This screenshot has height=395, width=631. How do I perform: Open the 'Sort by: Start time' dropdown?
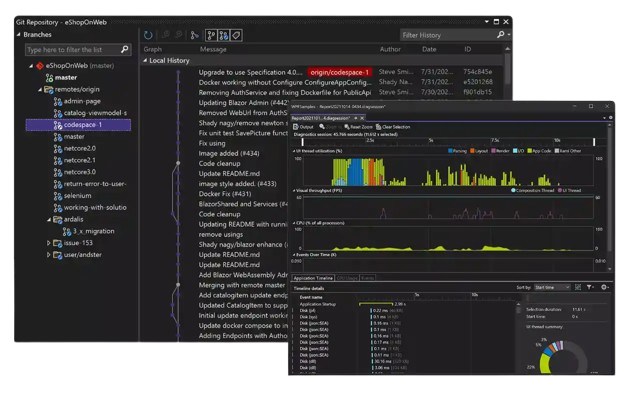click(552, 287)
